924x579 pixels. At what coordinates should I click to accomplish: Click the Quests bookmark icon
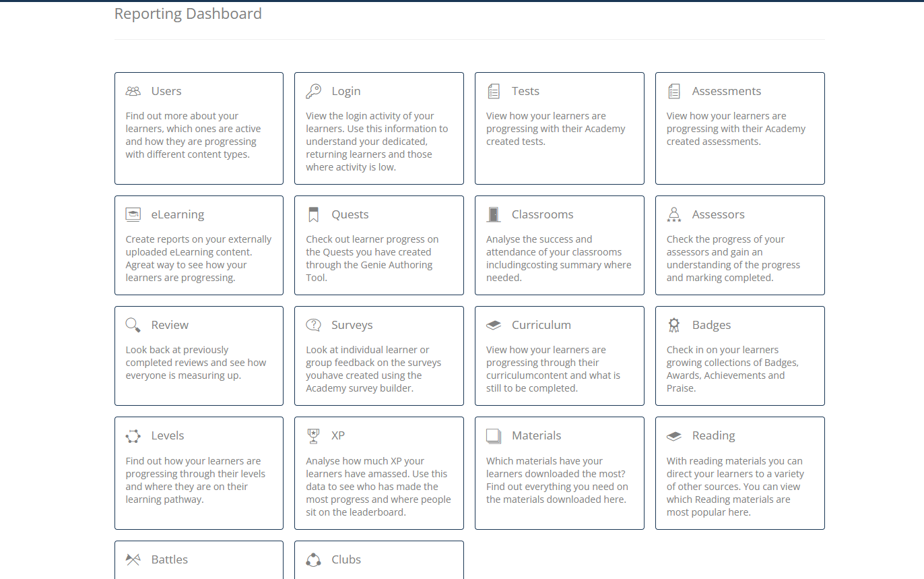pyautogui.click(x=313, y=215)
